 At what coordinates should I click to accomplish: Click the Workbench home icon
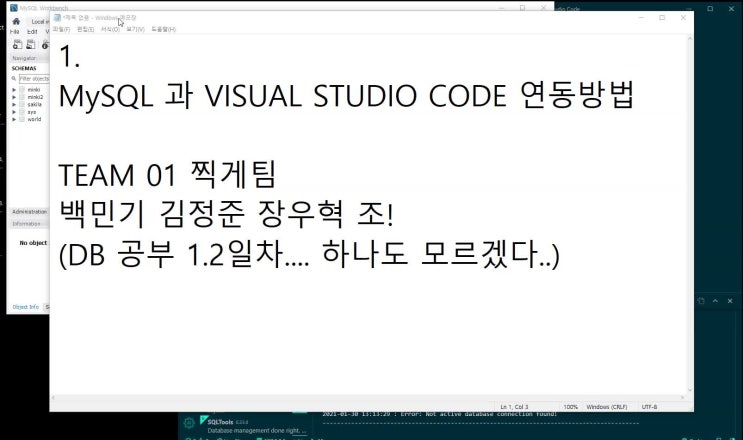pyautogui.click(x=16, y=21)
